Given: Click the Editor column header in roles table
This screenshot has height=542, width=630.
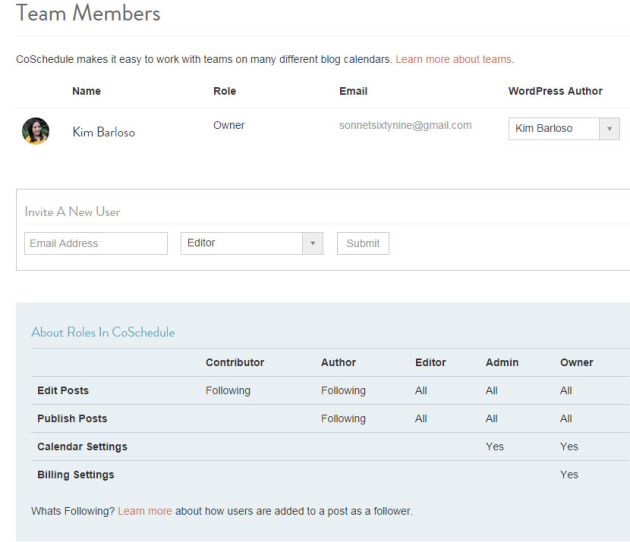Looking at the screenshot, I should [x=430, y=362].
